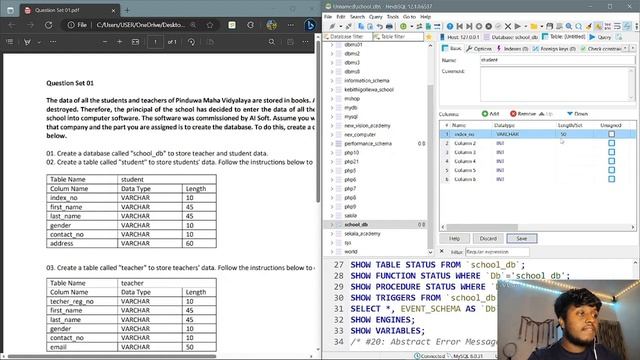Click the Help button below columns list
The image size is (640, 360).
[454, 238]
